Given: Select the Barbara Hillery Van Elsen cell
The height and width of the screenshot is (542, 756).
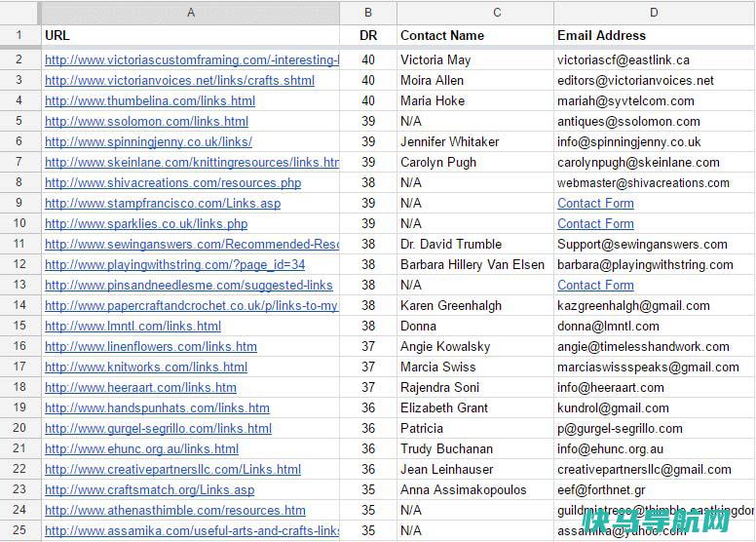Looking at the screenshot, I should (475, 264).
